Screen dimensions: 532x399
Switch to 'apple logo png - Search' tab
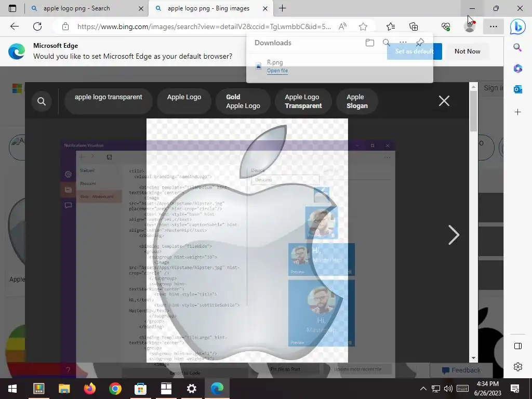click(87, 8)
